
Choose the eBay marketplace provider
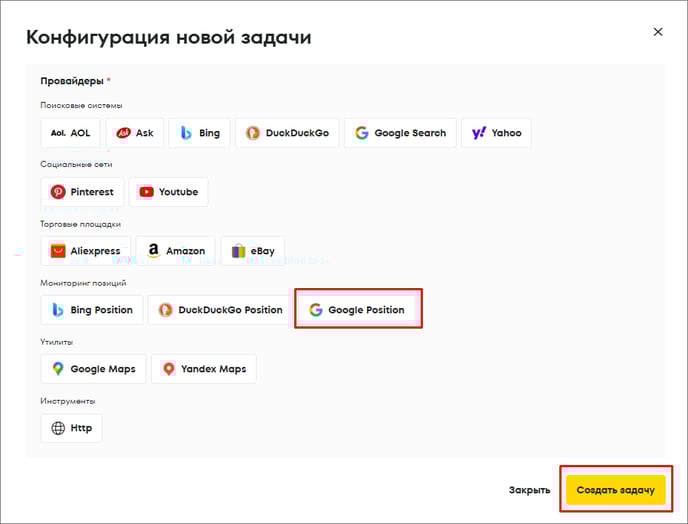[x=253, y=251]
